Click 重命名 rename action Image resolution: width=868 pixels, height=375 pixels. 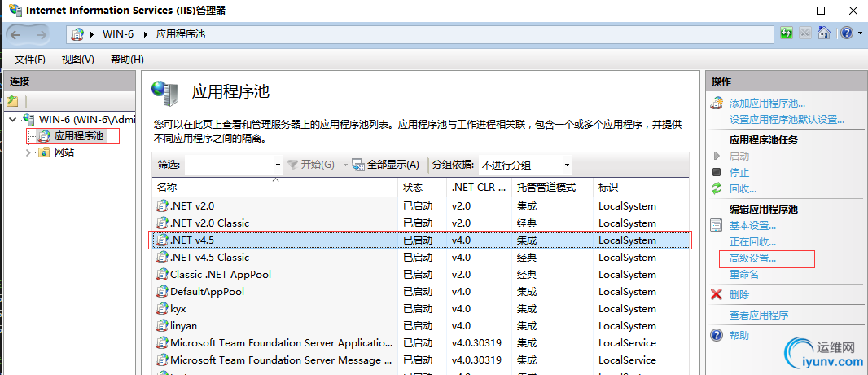coord(744,274)
